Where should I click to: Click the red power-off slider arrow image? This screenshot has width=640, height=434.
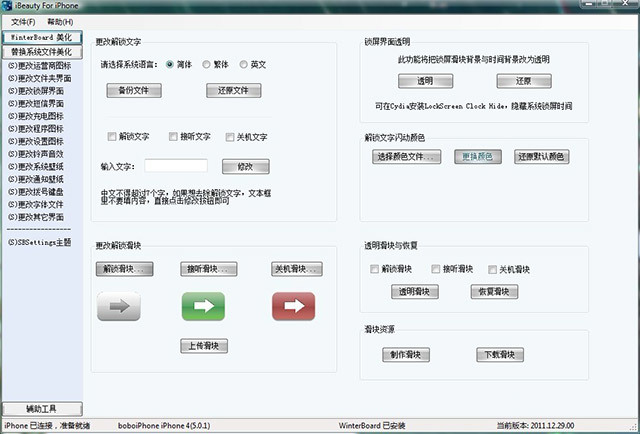[x=293, y=306]
